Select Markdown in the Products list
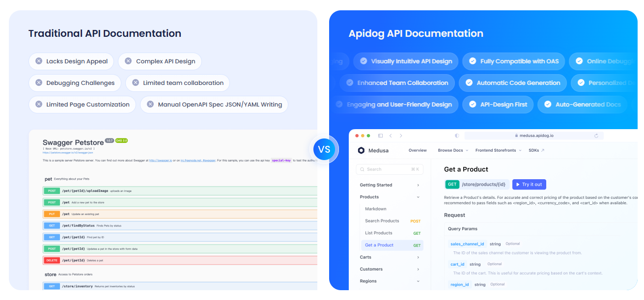644x300 pixels. tap(376, 209)
